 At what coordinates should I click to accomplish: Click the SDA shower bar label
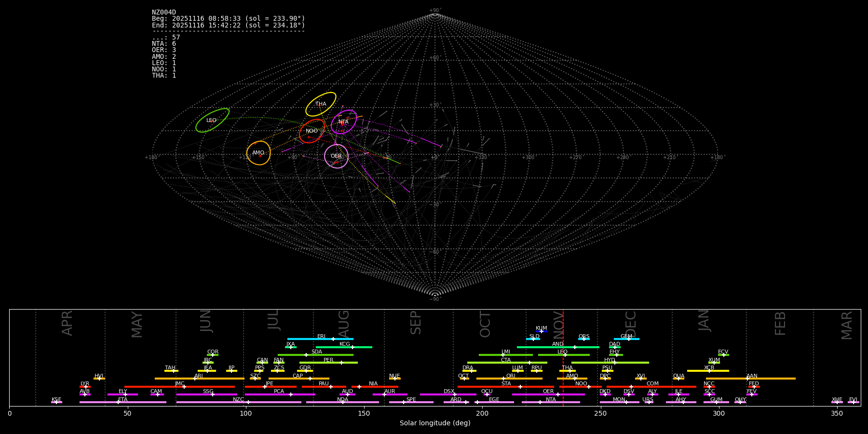317,352
